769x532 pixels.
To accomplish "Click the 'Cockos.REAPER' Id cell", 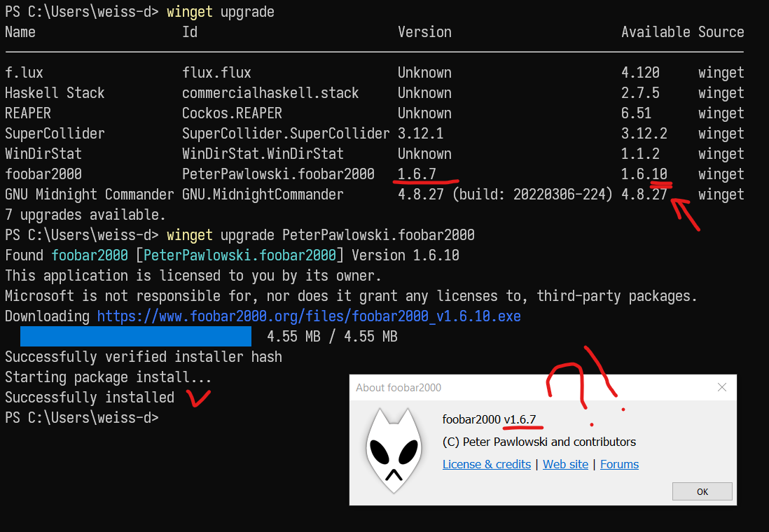I will pos(232,113).
